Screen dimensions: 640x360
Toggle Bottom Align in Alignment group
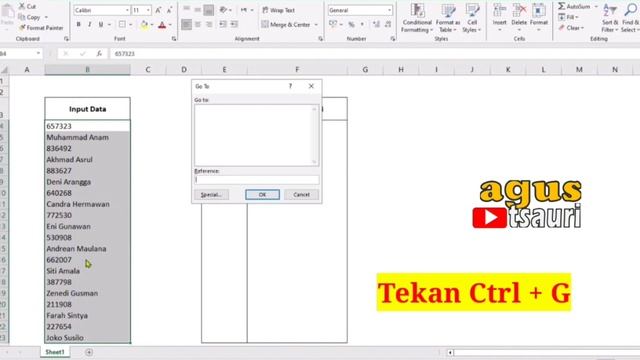pos(209,9)
